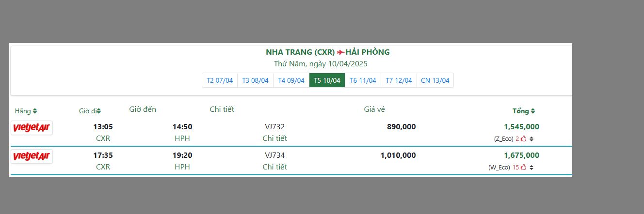Sort by total price with Tổng arrows
Screen dimensions: 644x214
pos(533,111)
